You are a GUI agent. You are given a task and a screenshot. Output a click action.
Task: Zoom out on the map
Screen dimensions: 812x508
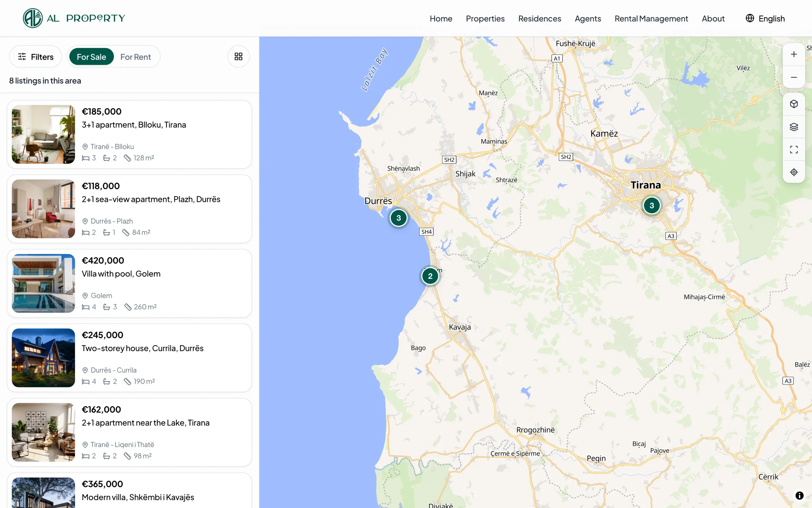click(794, 77)
